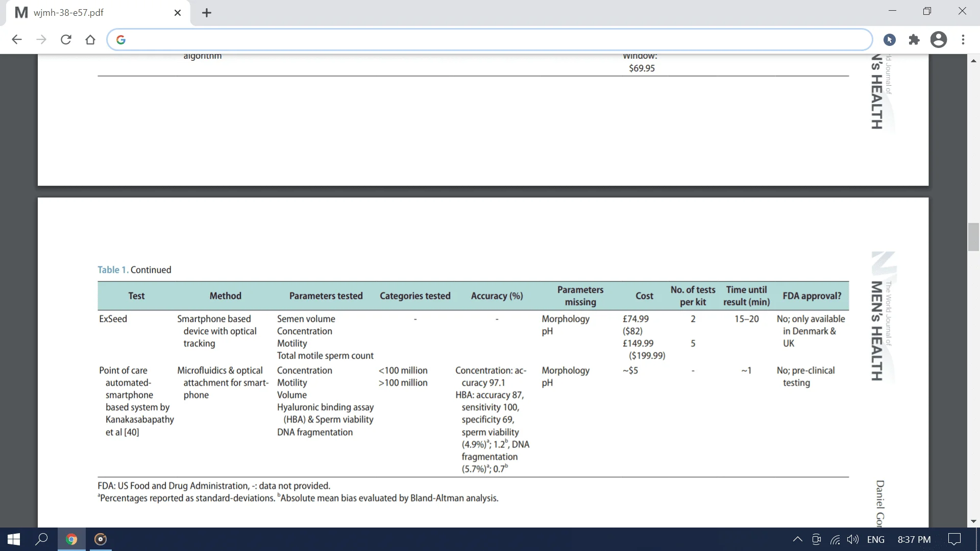Click the 'Bland-Altman analysis' footnote text

[454, 498]
